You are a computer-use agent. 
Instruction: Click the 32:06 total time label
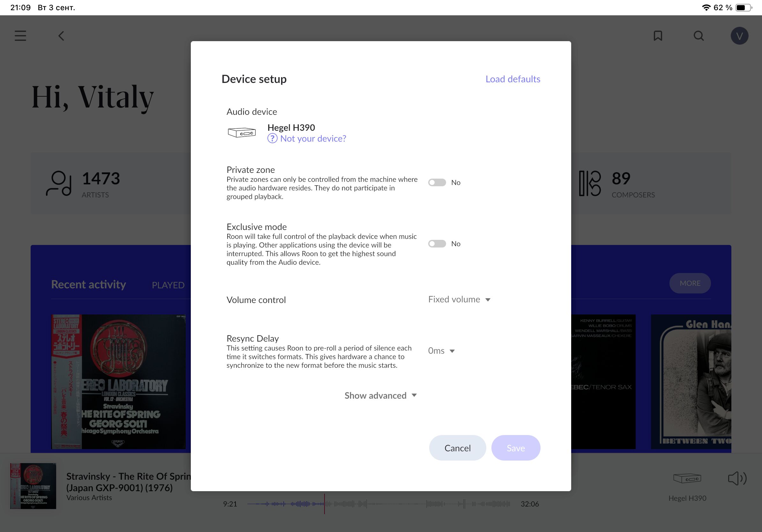point(530,504)
